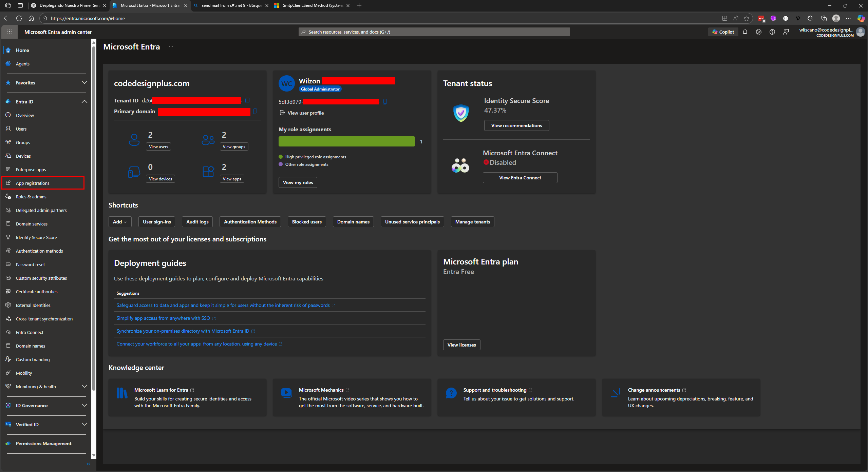Click the Identity Secure Score shield icon
Screen dimensions: 868x472
pos(461,113)
